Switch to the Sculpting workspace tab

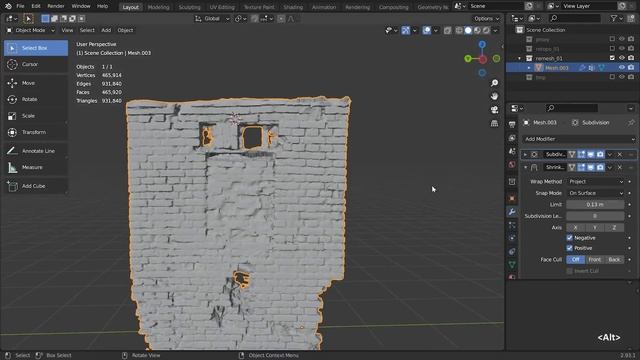click(x=189, y=7)
